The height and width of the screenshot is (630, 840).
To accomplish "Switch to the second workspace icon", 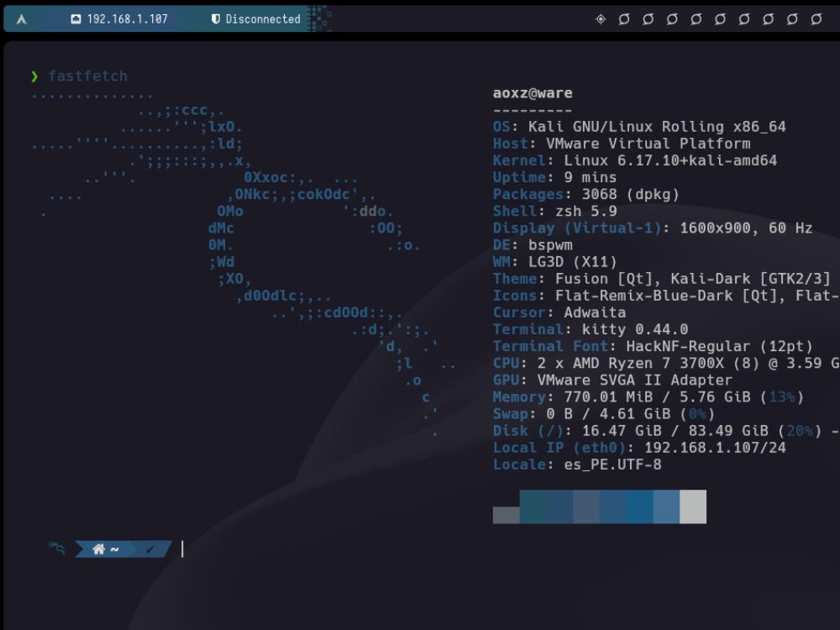I will click(x=624, y=19).
